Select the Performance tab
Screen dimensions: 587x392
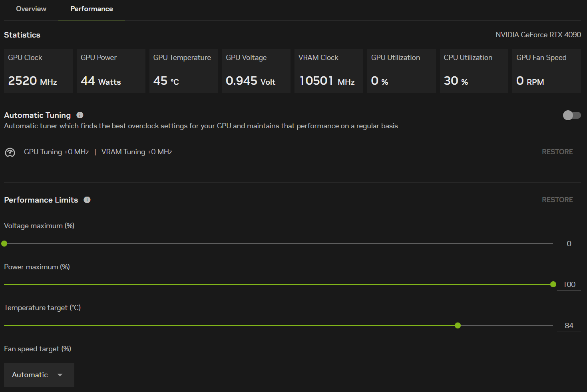(x=92, y=9)
